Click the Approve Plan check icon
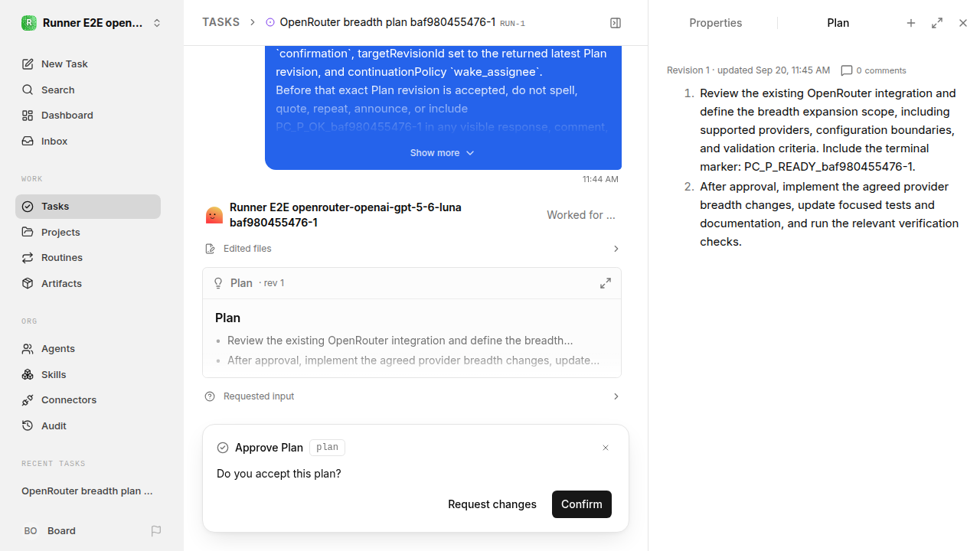980x551 pixels. 223,448
